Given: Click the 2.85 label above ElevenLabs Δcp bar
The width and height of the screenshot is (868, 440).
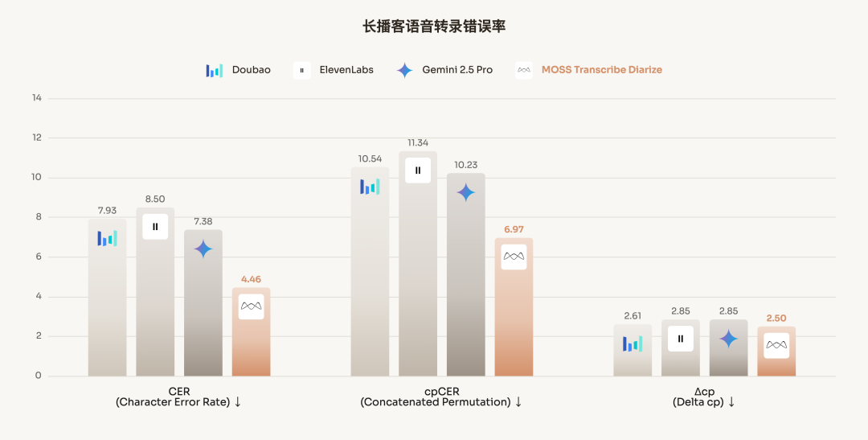Looking at the screenshot, I should (681, 311).
